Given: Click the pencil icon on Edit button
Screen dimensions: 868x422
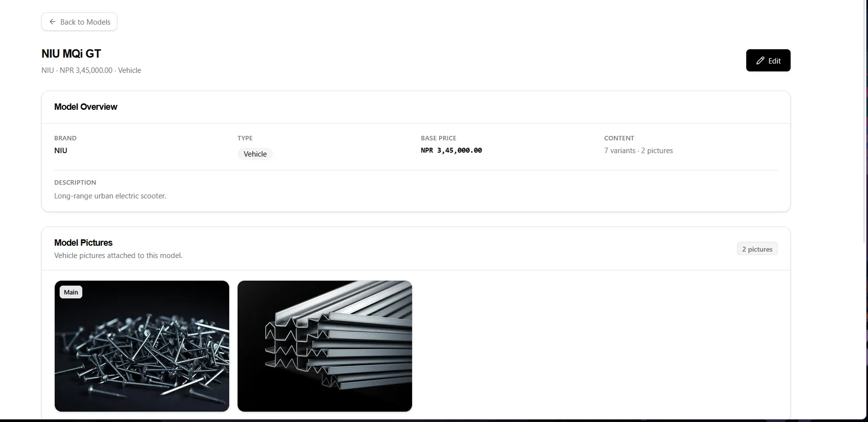Looking at the screenshot, I should click(761, 61).
